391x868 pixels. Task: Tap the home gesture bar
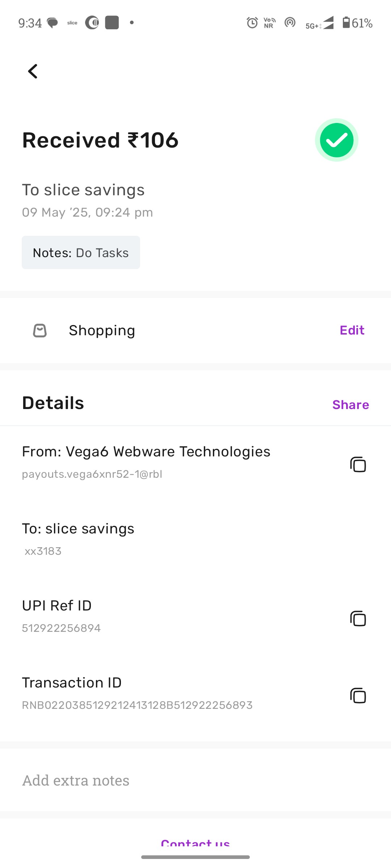pyautogui.click(x=195, y=857)
